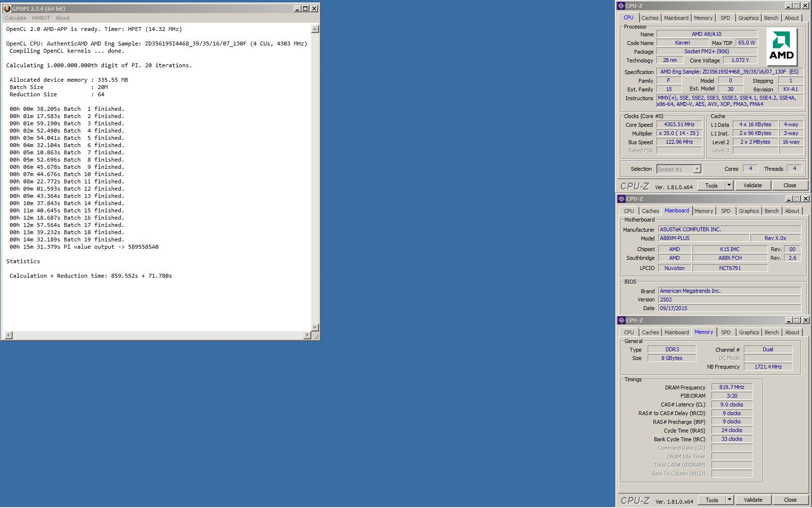The width and height of the screenshot is (812, 508).
Task: Select Mainboard tab in bottom CPU-Z window
Action: pos(676,332)
